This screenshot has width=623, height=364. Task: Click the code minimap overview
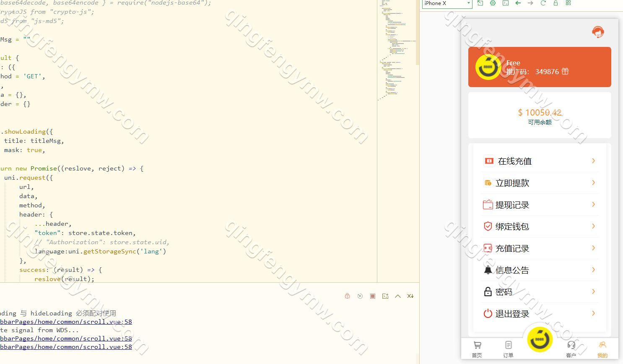point(396,50)
